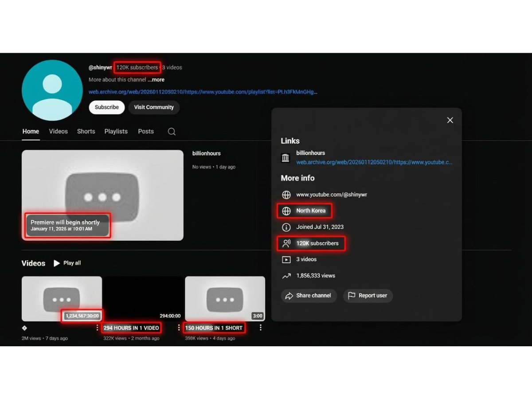Viewport: 532px width, 399px height.
Task: Click the Share channel button
Action: (309, 296)
